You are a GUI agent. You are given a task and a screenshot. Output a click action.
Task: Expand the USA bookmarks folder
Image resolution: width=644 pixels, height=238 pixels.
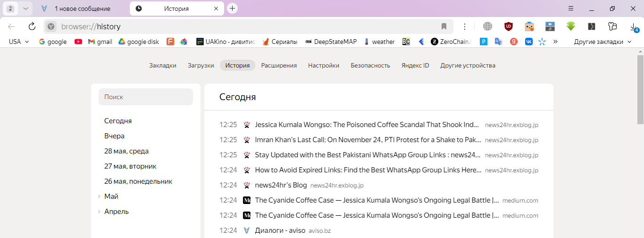tap(19, 42)
